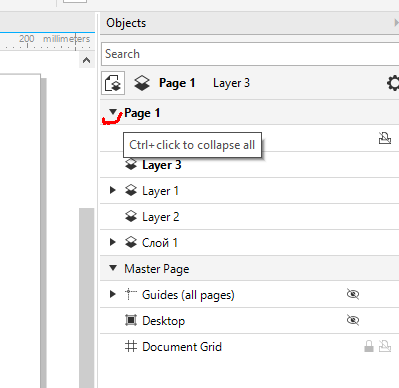Viewport: 399px width, 388px height.
Task: Click the Objects panel title
Action: pos(126,23)
